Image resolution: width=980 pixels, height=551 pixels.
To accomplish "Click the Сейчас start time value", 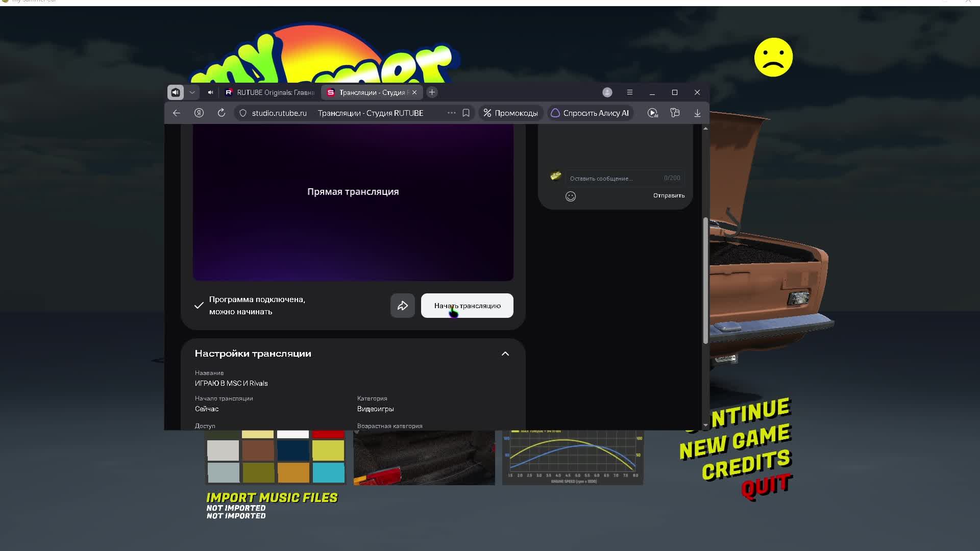I will coord(207,409).
